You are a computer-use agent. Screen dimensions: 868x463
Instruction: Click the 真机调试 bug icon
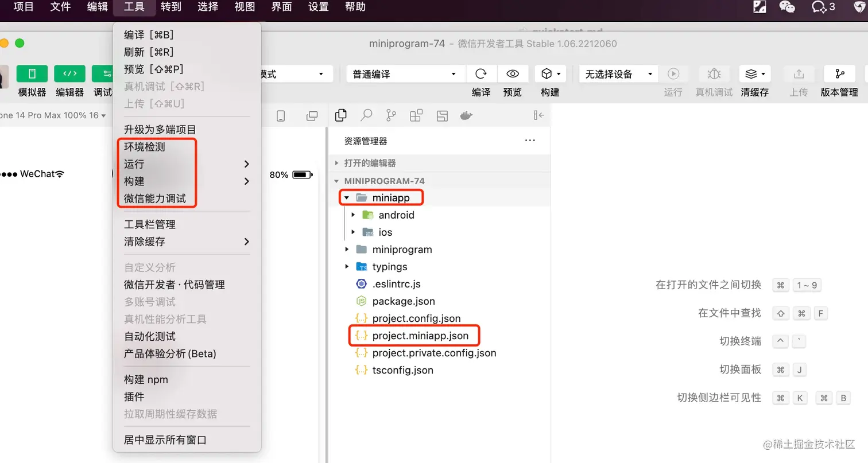click(714, 74)
